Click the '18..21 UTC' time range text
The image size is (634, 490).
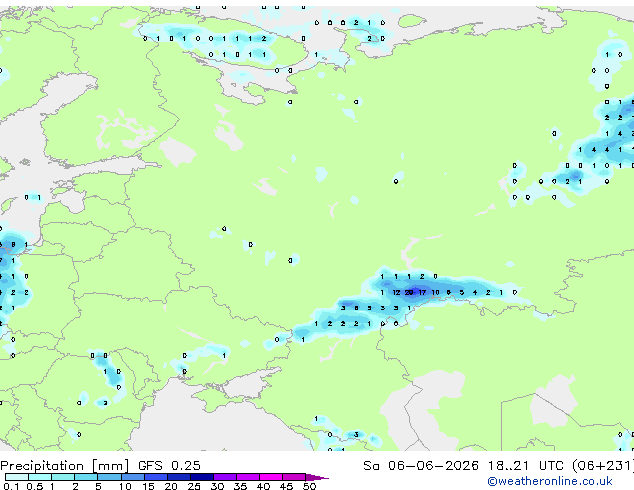[525, 466]
